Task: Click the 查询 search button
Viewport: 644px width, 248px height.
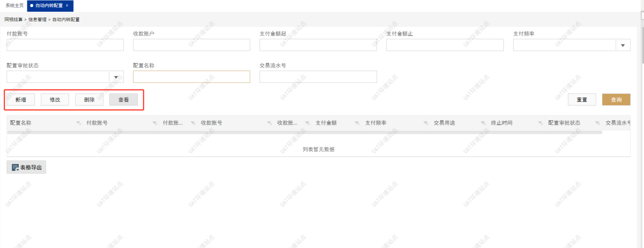Action: pos(616,100)
